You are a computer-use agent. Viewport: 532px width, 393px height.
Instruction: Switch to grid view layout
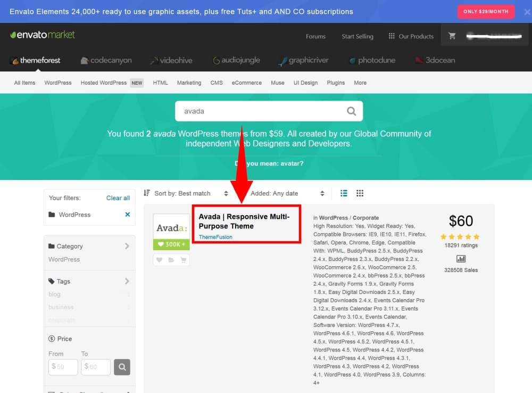click(x=360, y=193)
